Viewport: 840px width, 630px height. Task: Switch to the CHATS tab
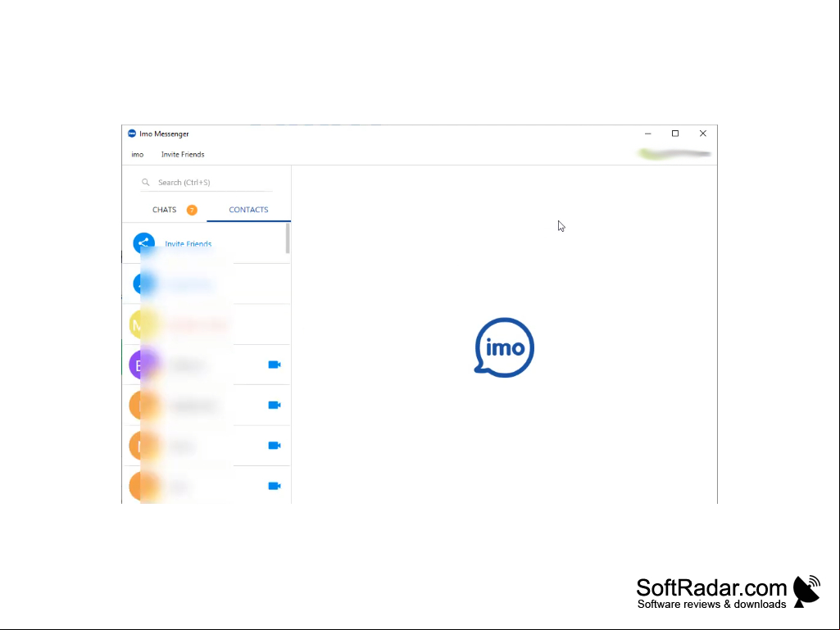point(164,210)
